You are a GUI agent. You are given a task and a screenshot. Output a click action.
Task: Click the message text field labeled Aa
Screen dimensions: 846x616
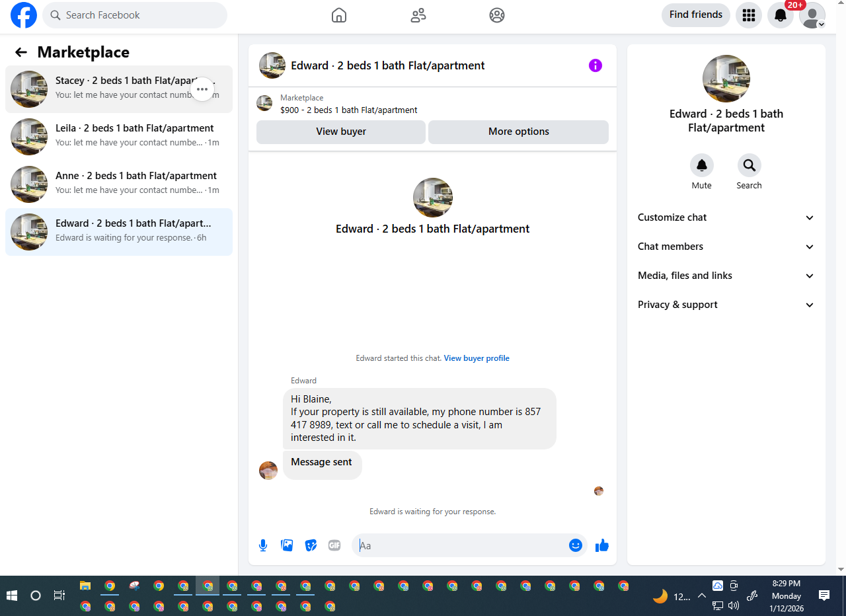[x=461, y=545]
